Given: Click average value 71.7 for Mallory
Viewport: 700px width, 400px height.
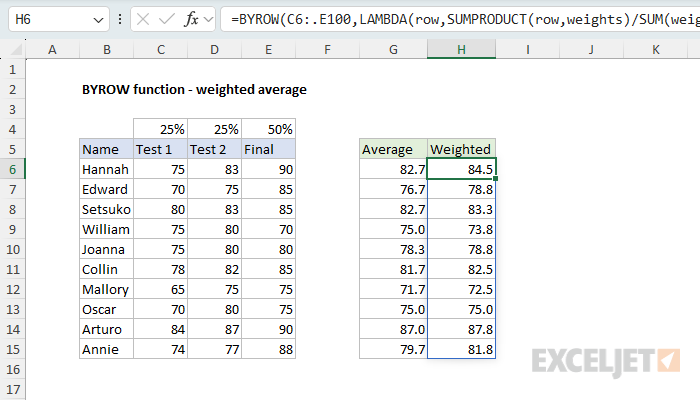Looking at the screenshot, I should point(393,290).
